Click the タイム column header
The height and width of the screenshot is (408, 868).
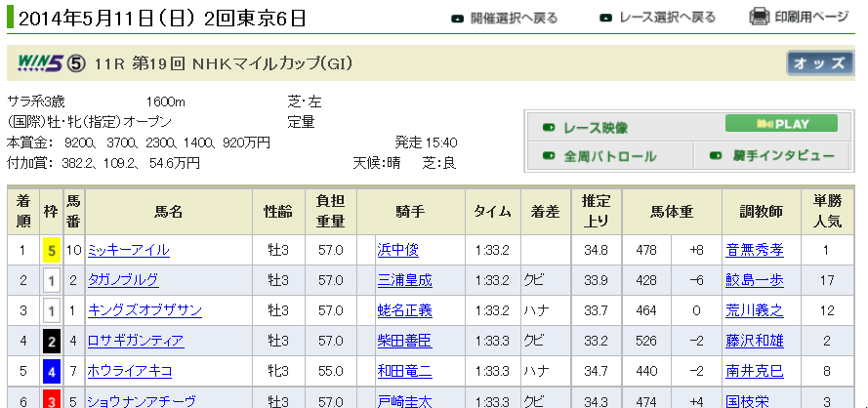[x=493, y=211]
